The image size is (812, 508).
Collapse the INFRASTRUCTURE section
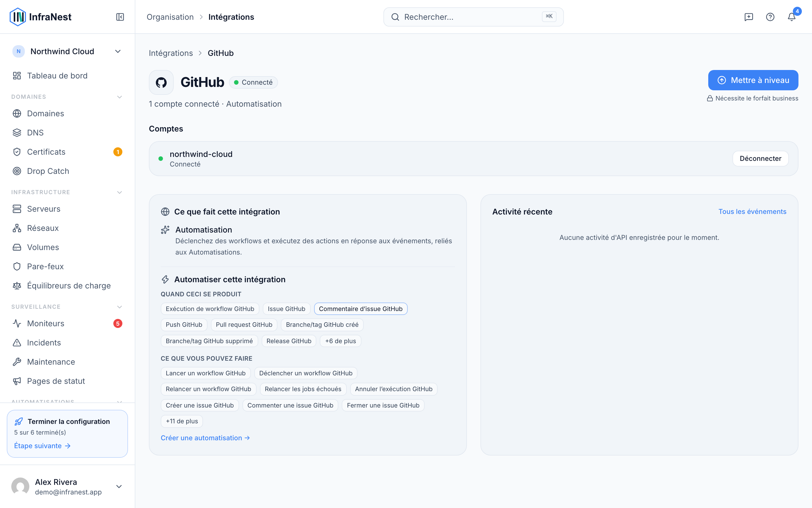pos(120,192)
